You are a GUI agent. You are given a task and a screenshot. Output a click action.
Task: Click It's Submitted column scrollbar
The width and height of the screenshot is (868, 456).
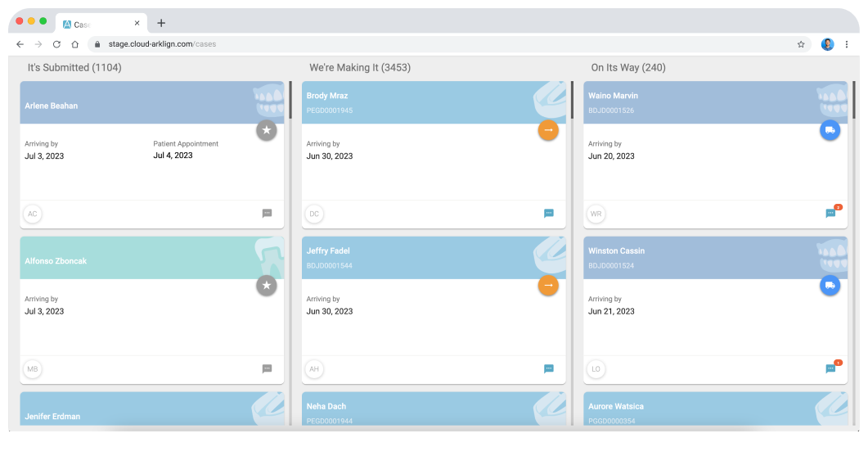(290, 100)
